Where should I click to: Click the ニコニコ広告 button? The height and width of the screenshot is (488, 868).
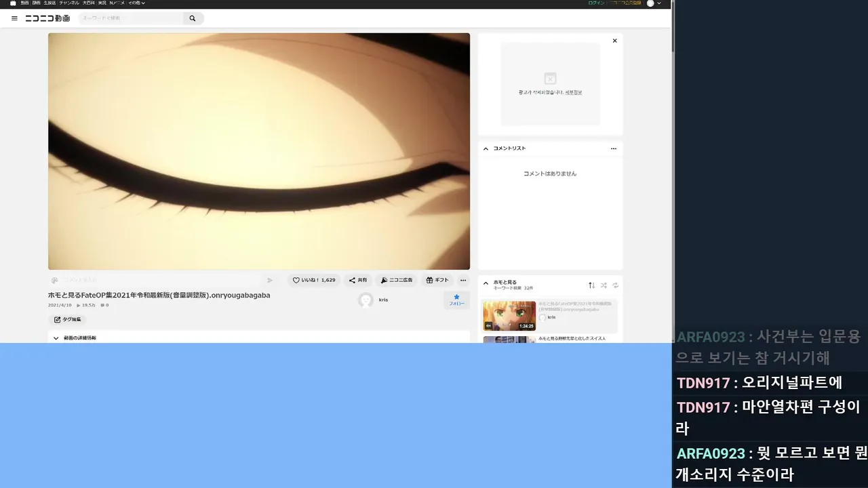(397, 280)
